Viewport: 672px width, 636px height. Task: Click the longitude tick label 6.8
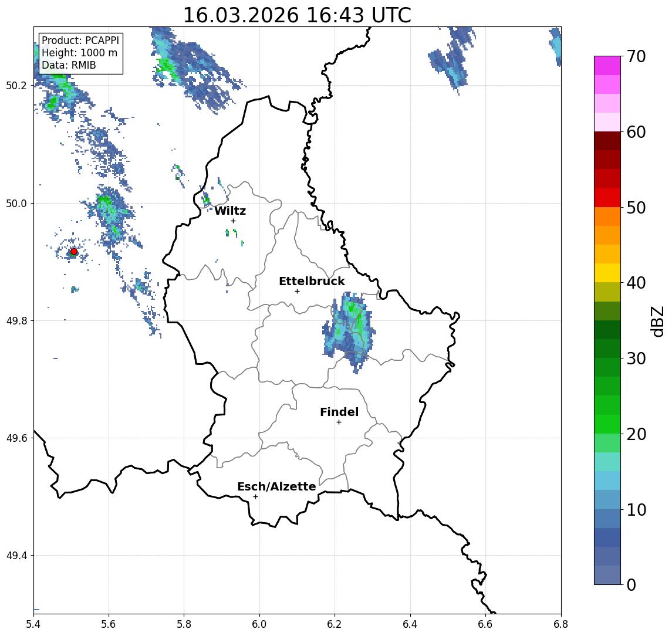click(x=560, y=624)
